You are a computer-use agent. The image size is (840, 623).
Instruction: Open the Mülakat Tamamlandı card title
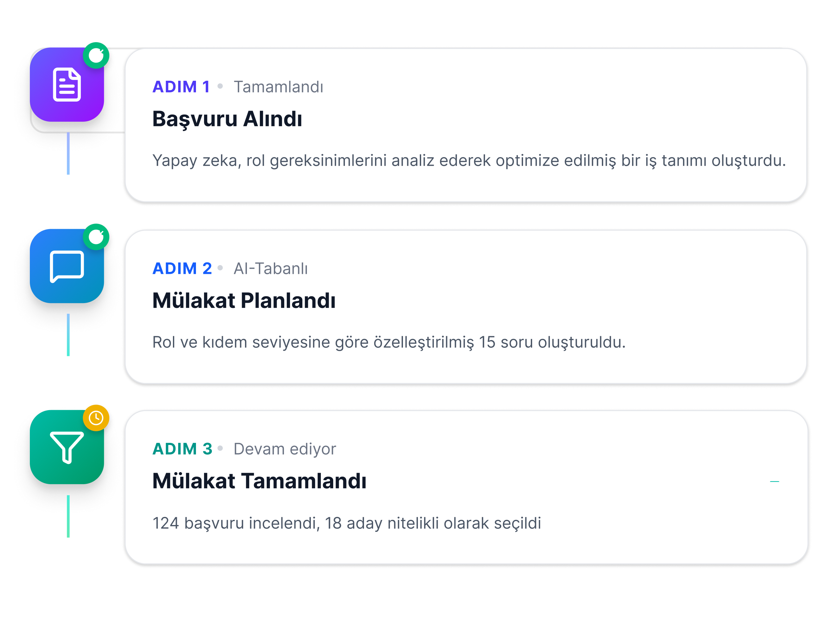[259, 481]
